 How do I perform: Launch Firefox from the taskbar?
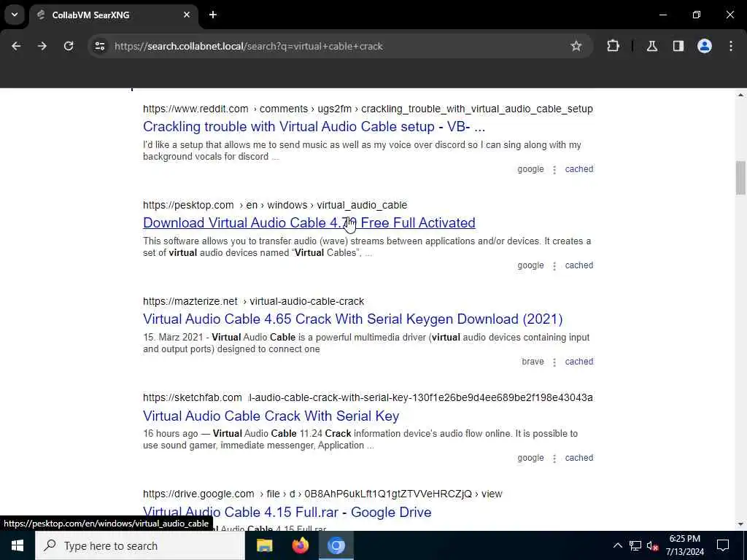pos(300,545)
